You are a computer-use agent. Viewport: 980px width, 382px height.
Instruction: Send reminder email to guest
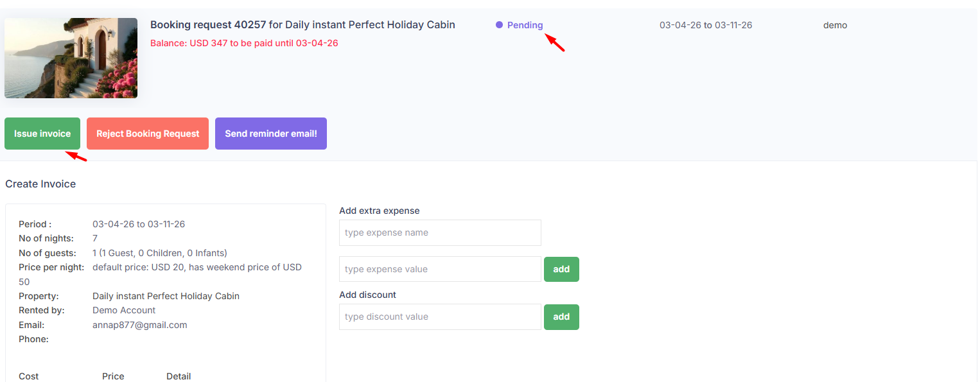(270, 134)
